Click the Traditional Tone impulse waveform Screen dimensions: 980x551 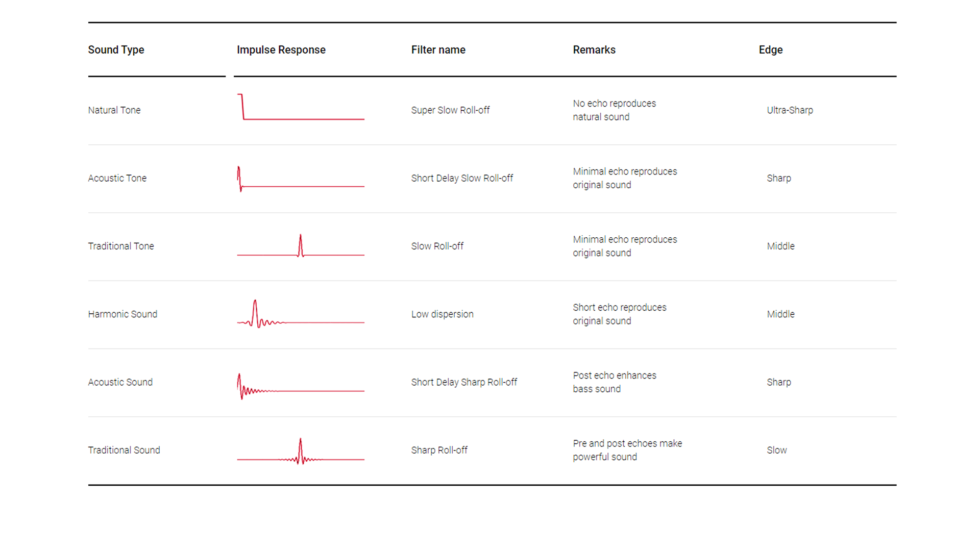301,246
